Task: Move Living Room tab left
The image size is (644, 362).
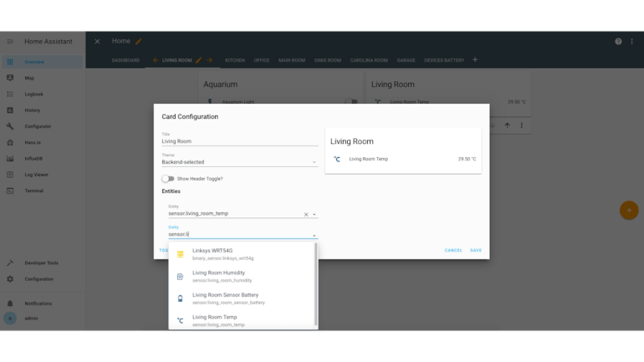Action: (156, 60)
